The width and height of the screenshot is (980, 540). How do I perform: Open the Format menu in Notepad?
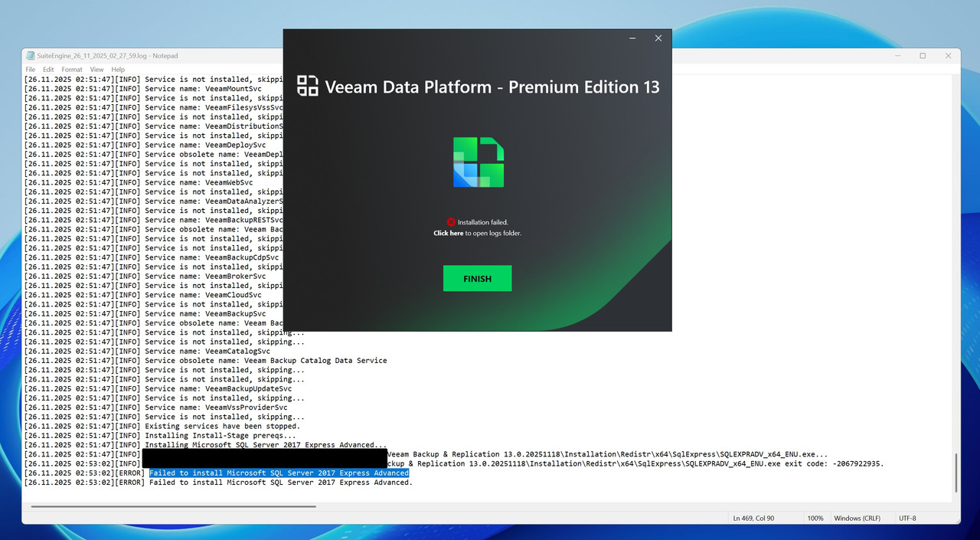[72, 69]
